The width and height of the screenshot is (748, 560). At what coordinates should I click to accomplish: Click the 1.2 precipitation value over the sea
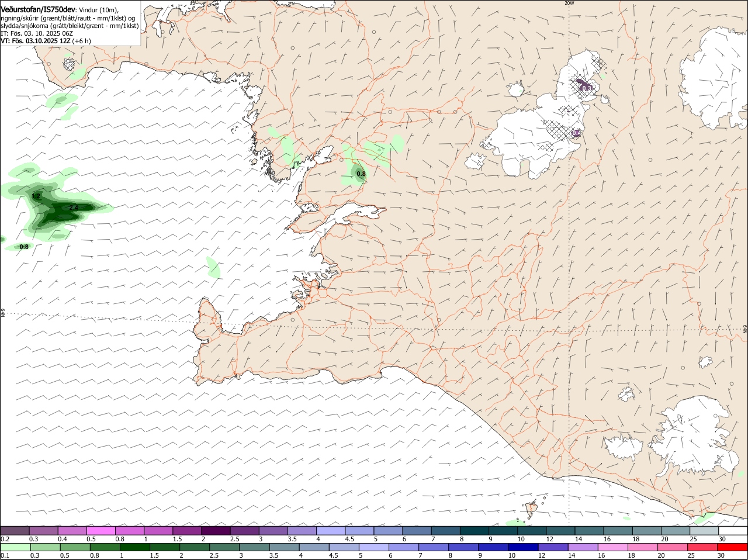point(36,196)
